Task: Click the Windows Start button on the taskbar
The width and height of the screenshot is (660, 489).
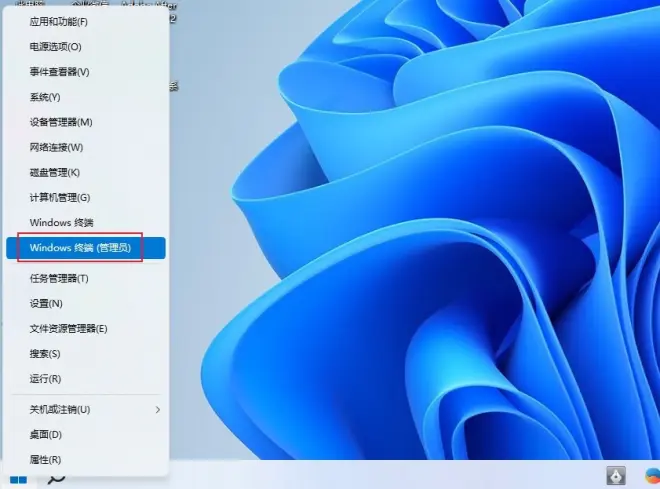Action: pos(19,479)
